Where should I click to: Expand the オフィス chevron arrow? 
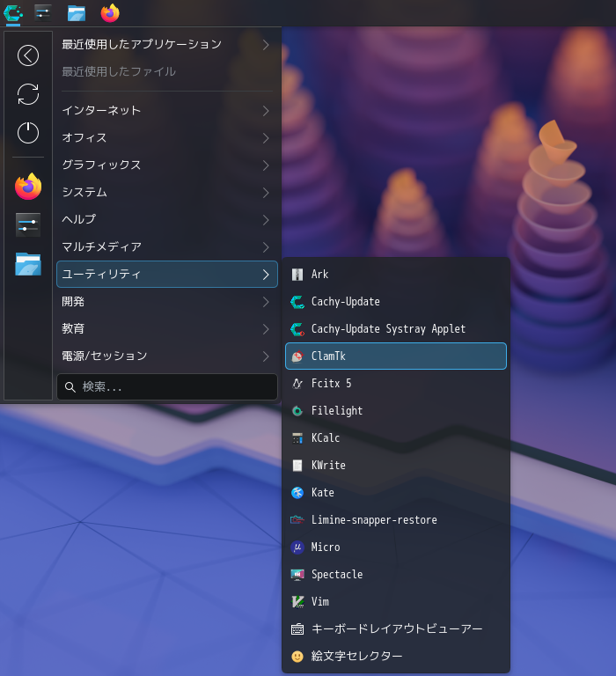(266, 138)
